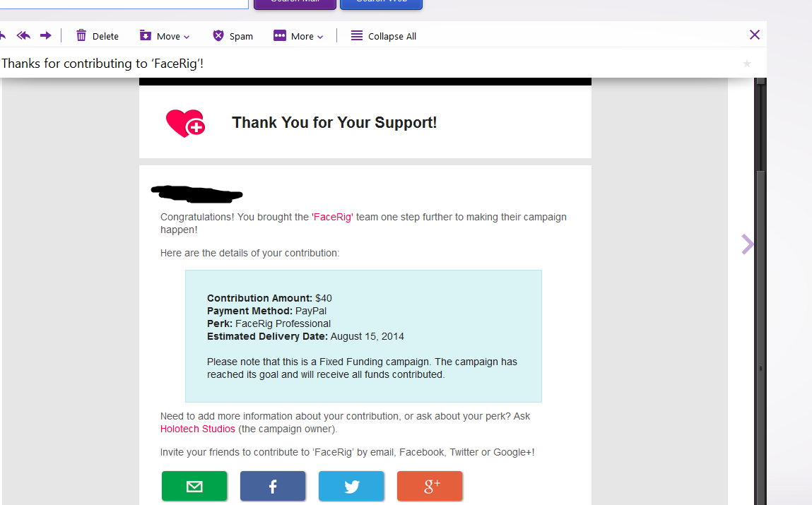812x505 pixels.
Task: Close the open email with X
Action: pos(755,35)
